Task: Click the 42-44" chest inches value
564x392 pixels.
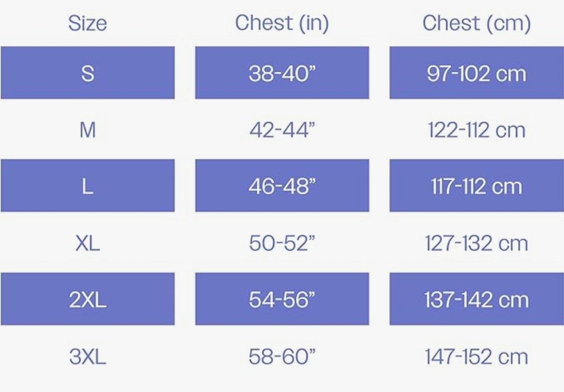Action: click(x=282, y=130)
